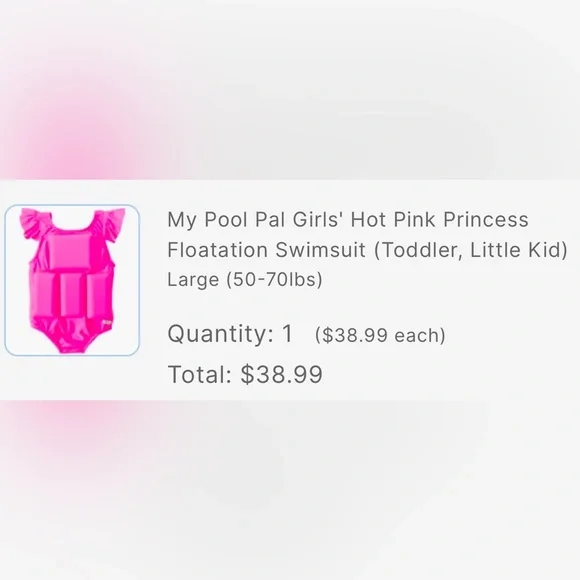The width and height of the screenshot is (580, 580).
Task: Select the $38.99 total amount
Action: click(x=281, y=374)
